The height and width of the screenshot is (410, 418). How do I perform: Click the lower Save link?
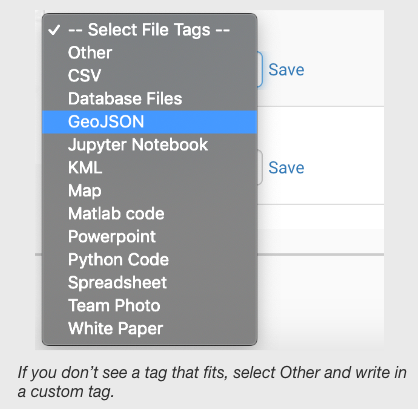point(286,167)
